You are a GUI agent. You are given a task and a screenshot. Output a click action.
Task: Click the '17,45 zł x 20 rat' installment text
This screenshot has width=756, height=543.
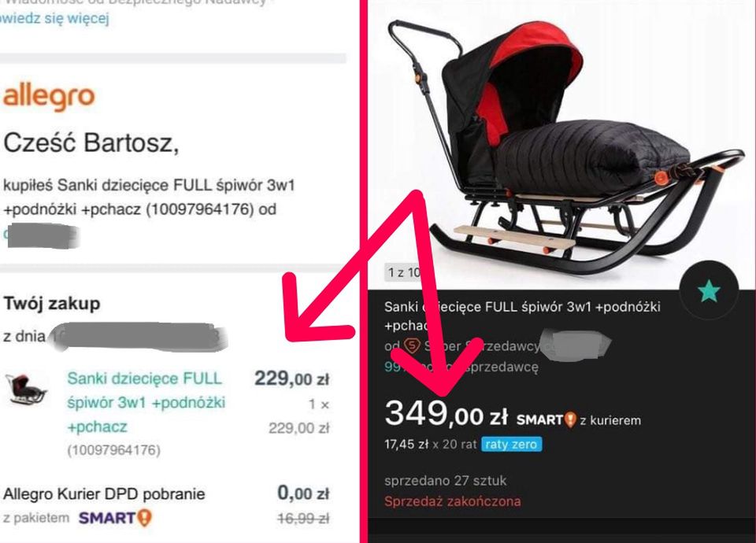(x=430, y=444)
